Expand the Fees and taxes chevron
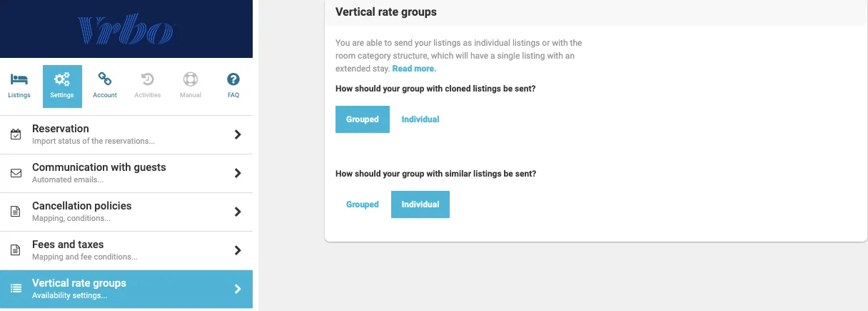 tap(238, 250)
